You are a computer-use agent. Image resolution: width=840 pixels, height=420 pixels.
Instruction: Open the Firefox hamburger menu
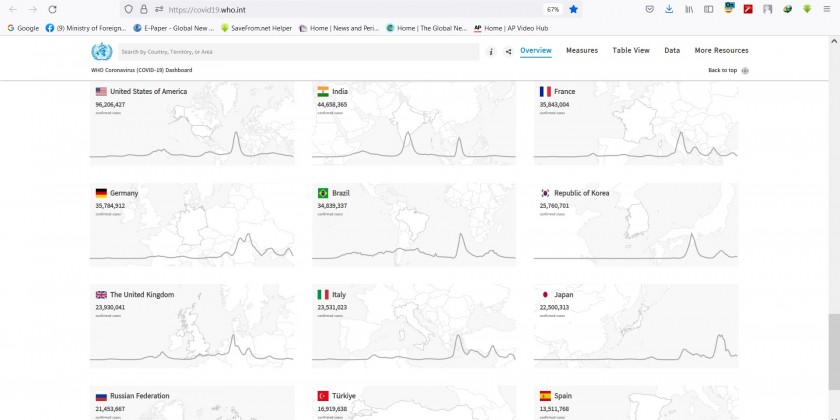point(828,9)
